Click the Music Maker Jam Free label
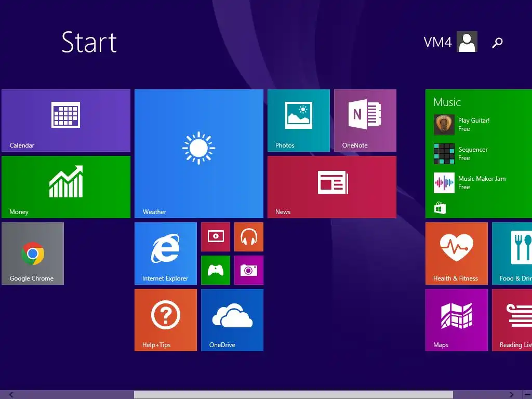 click(482, 183)
